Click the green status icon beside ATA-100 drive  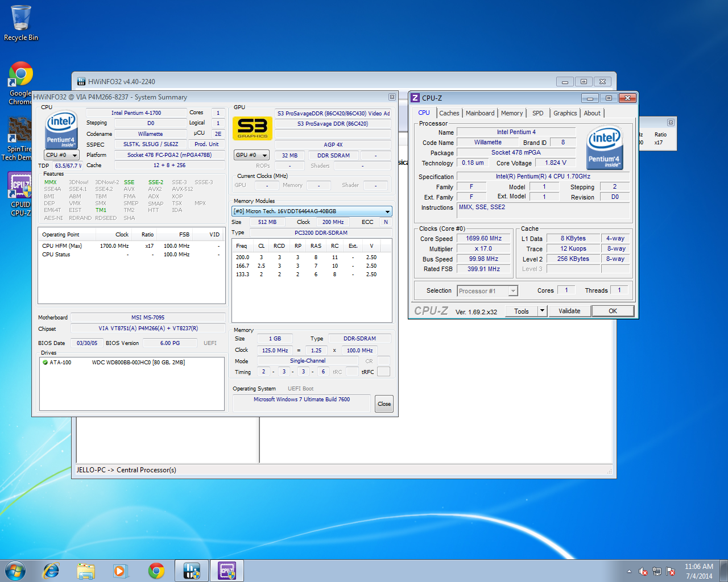(x=45, y=362)
